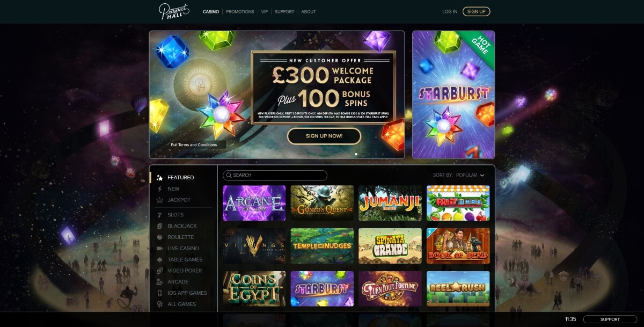Open the Promotions menu item
This screenshot has width=644, height=327.
(240, 12)
